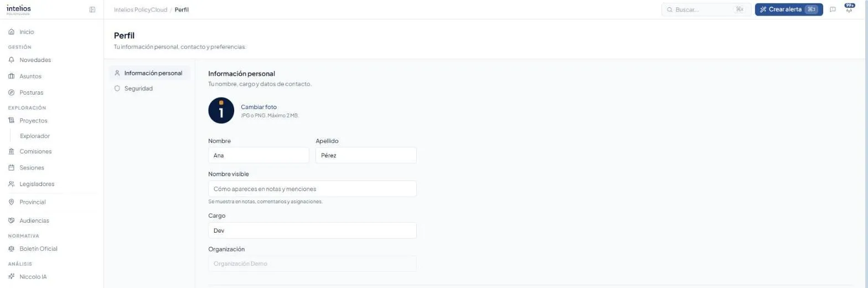
Task: Click Cambiar foto link
Action: click(259, 107)
